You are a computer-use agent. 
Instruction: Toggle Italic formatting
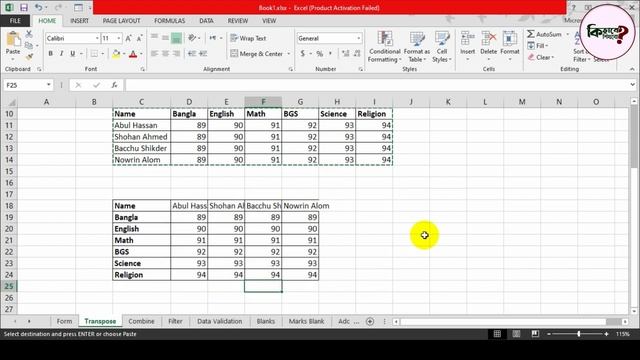pyautogui.click(x=61, y=53)
